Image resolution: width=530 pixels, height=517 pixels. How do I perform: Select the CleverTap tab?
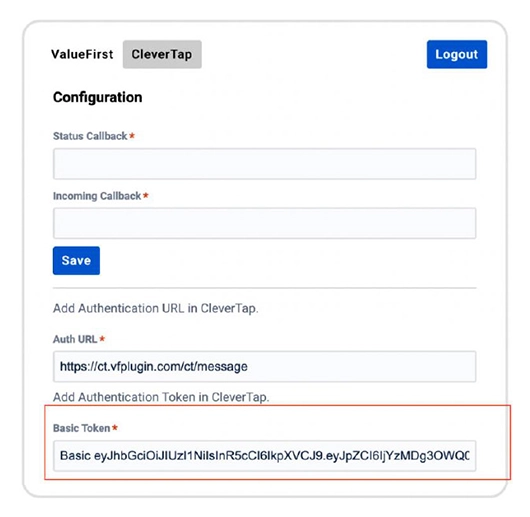click(162, 54)
